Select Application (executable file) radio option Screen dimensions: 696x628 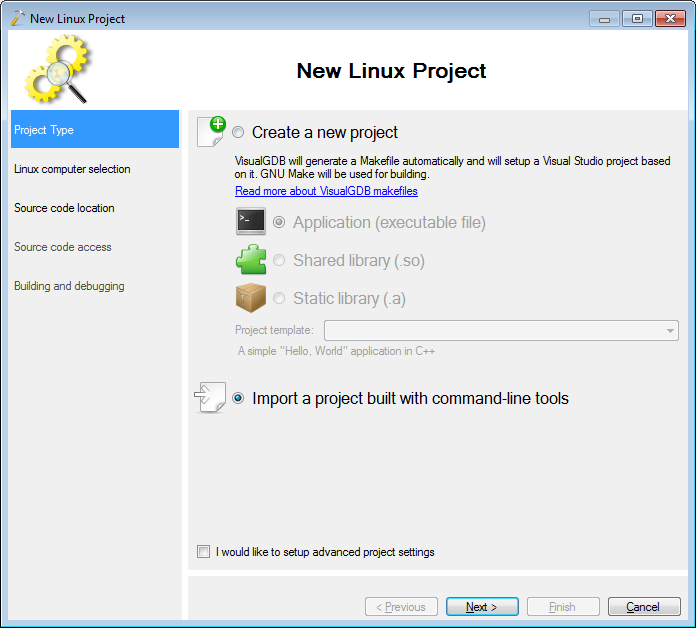coord(279,222)
